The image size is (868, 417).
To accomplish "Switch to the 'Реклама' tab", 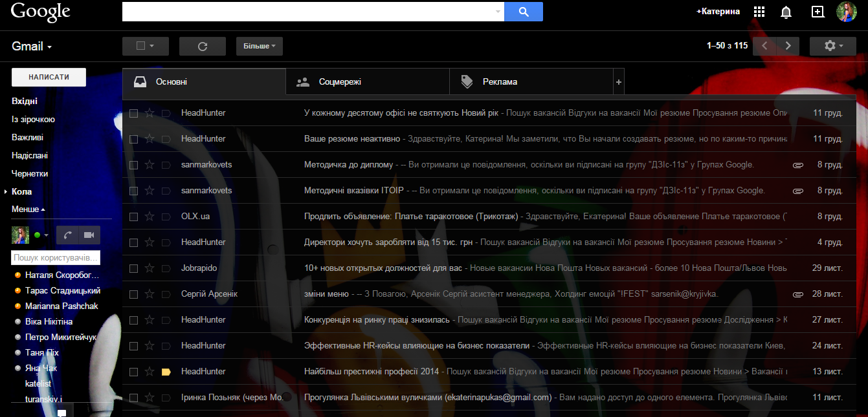I will tap(531, 82).
